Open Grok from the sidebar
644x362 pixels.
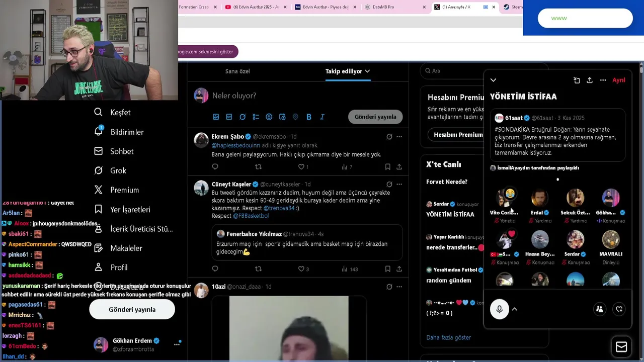(x=110, y=170)
